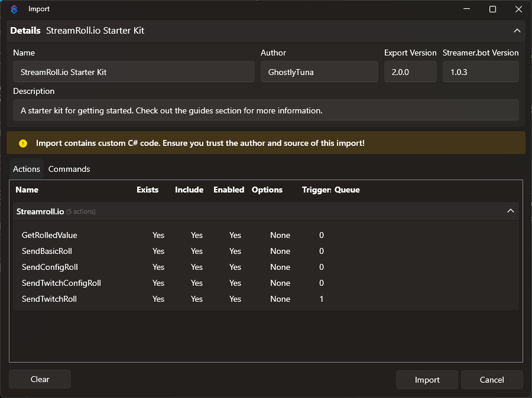Click inside the Name input field
532x398 pixels.
[134, 71]
